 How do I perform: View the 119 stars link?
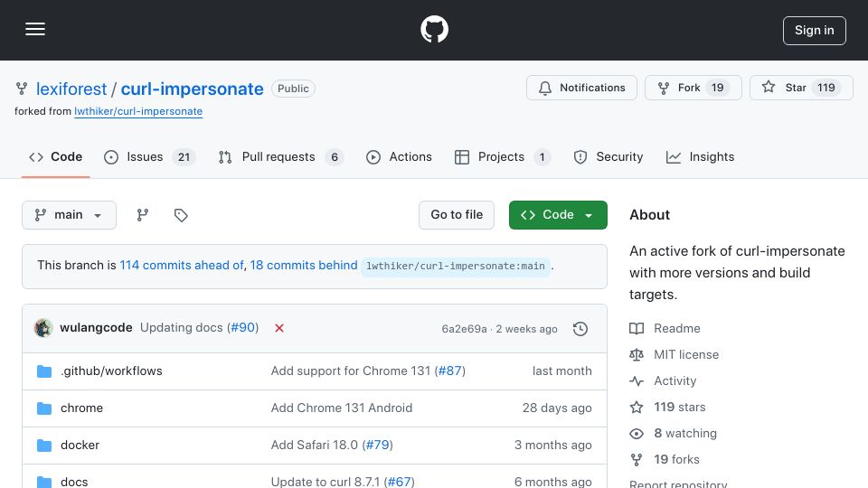click(x=680, y=408)
